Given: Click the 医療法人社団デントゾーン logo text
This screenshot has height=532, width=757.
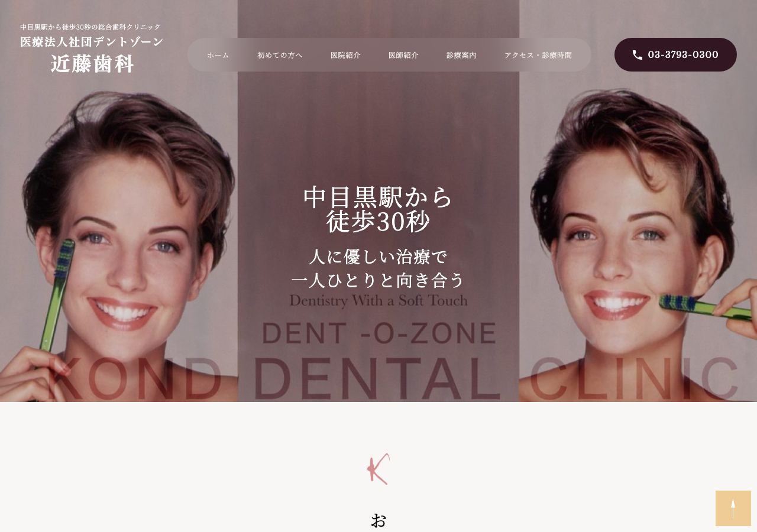Looking at the screenshot, I should coord(92,42).
